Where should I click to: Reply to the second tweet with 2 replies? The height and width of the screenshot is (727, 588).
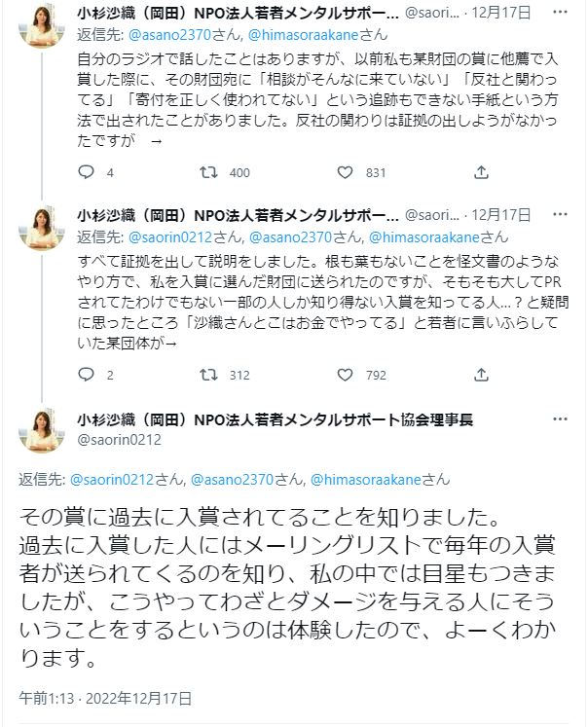tap(86, 374)
